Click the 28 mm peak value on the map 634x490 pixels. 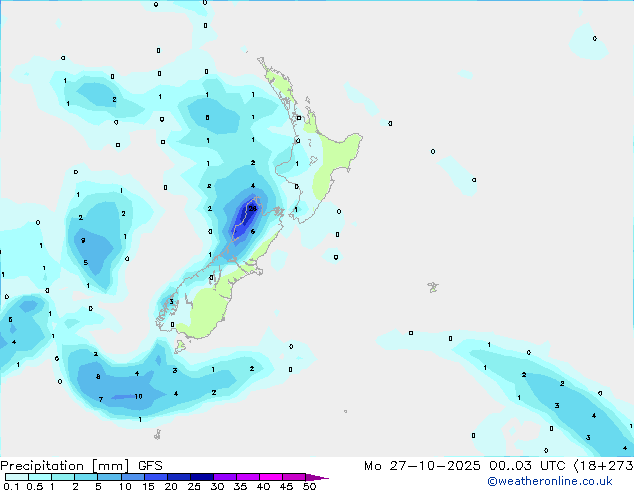click(x=253, y=209)
